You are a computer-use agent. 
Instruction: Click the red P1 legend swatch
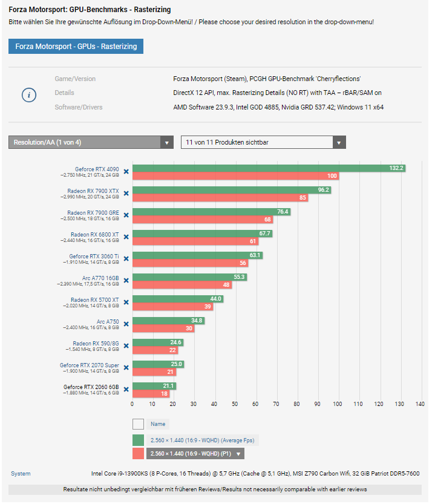point(139,454)
